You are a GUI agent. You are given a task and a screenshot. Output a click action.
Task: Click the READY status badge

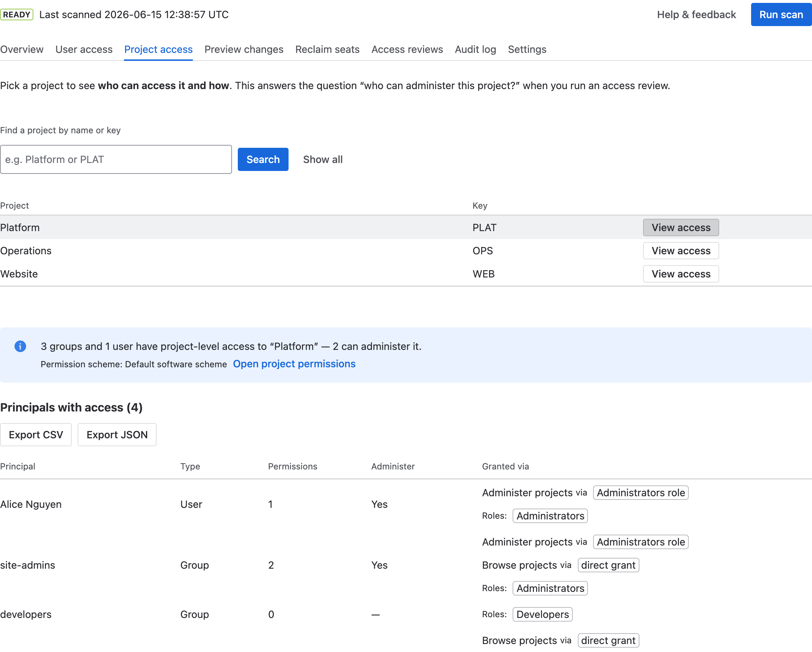tap(17, 15)
